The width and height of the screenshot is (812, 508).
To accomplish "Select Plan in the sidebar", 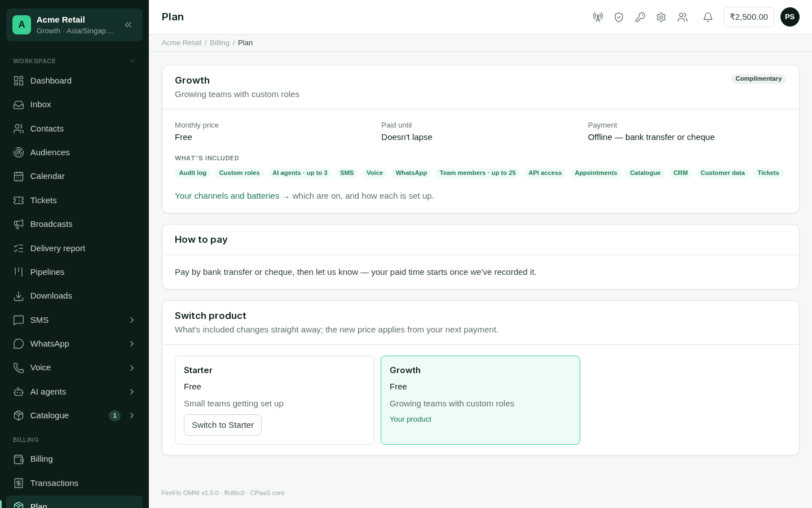I will [74, 502].
